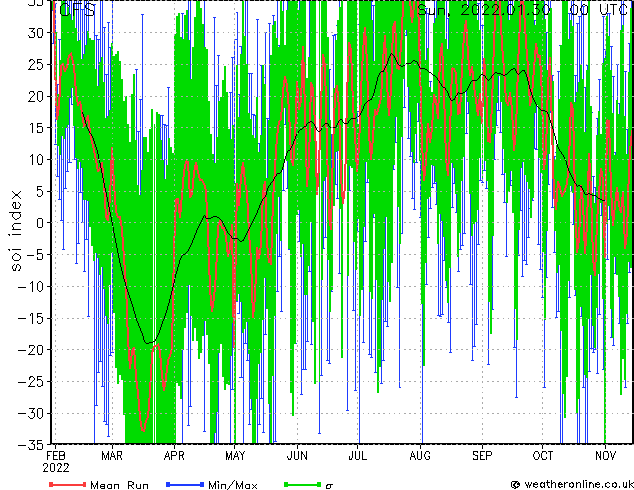Click the OCT x-axis label

(543, 456)
